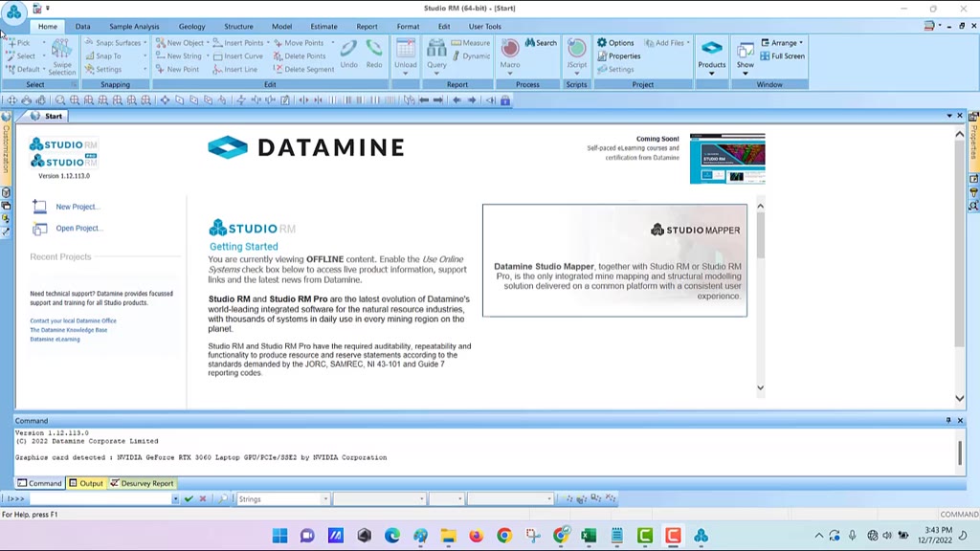This screenshot has height=551, width=980.
Task: Expand the Move Points dropdown arrow
Action: coord(332,43)
